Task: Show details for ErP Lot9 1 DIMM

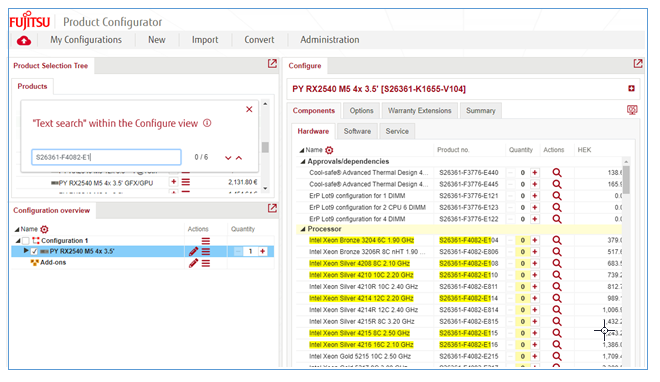Action: click(x=557, y=196)
